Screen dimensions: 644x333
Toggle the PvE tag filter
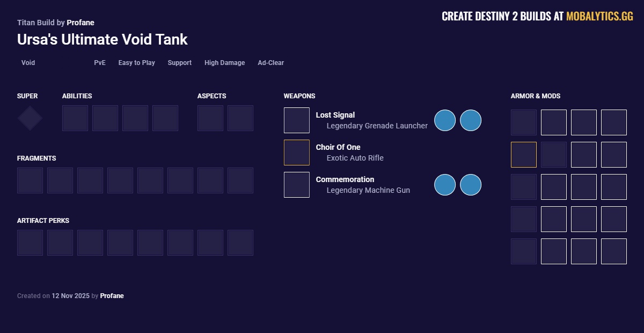(100, 63)
